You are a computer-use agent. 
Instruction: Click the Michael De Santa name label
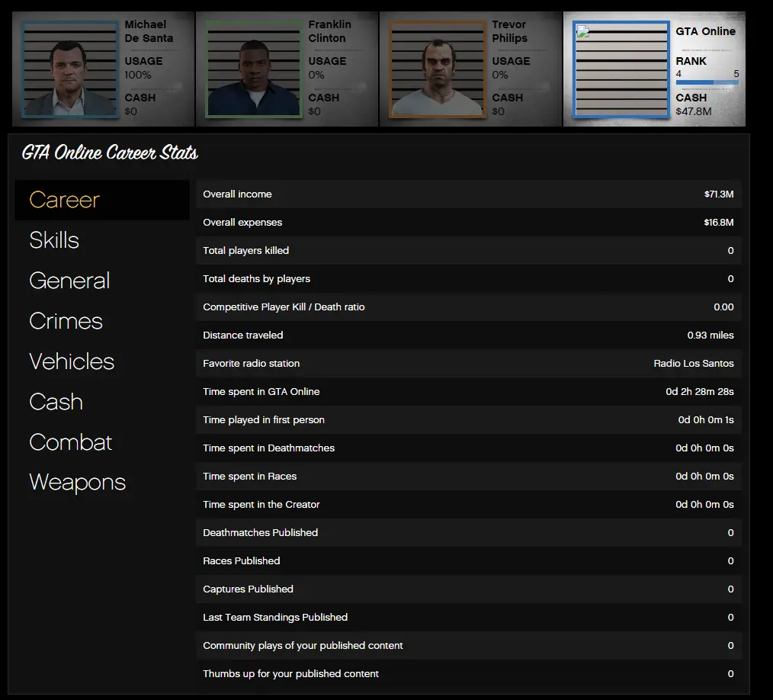pyautogui.click(x=149, y=31)
